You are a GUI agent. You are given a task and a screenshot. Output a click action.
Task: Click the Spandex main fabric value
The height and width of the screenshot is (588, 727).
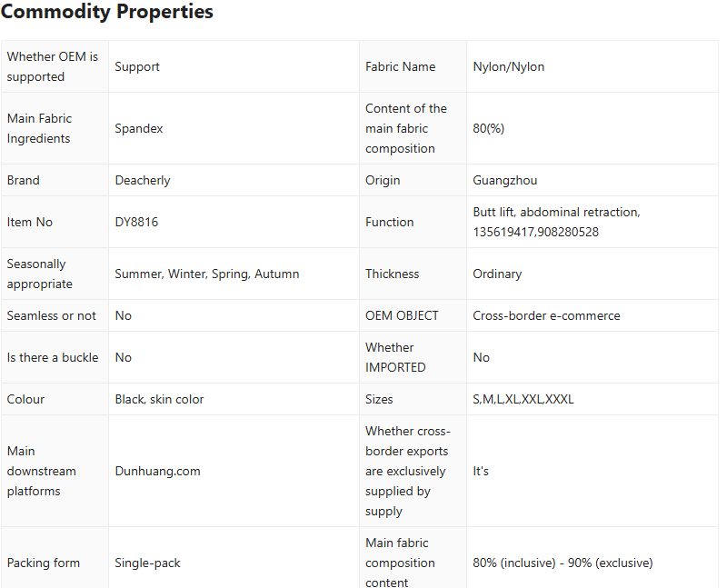[139, 128]
